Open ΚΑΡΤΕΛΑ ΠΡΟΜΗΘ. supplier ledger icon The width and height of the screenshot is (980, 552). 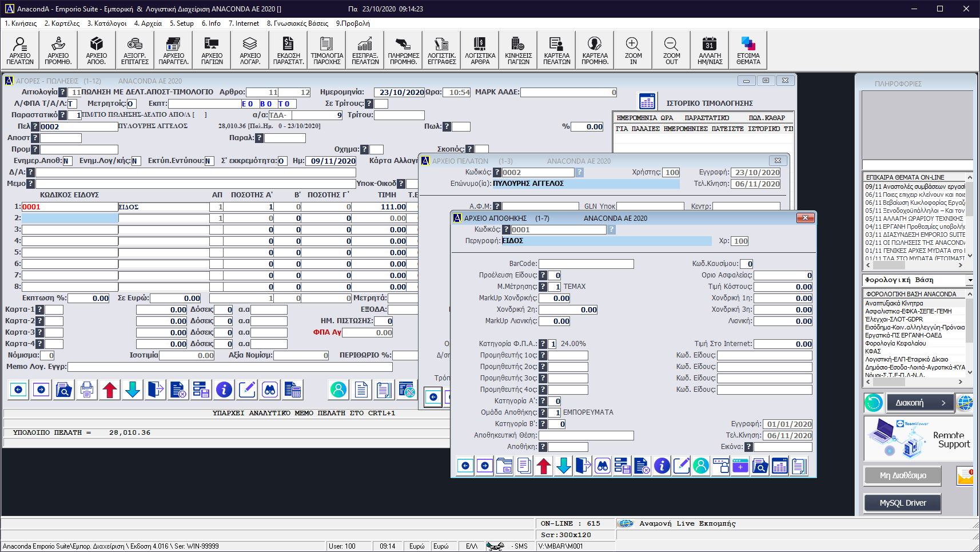click(595, 50)
